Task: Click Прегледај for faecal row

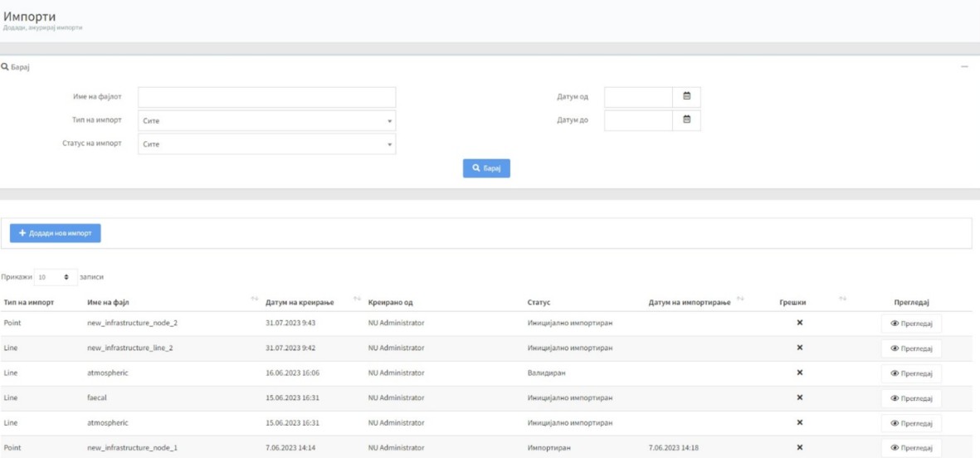Action: pyautogui.click(x=911, y=398)
